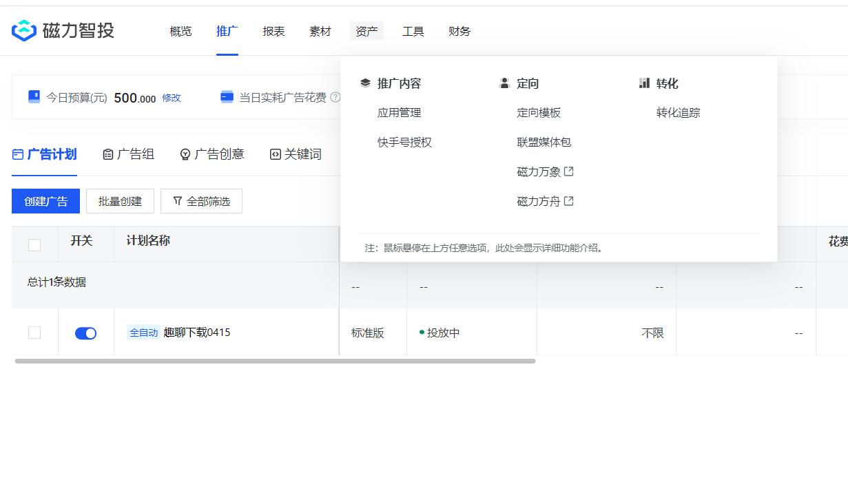Click the 计划名称 column header
The width and height of the screenshot is (848, 504).
[148, 240]
